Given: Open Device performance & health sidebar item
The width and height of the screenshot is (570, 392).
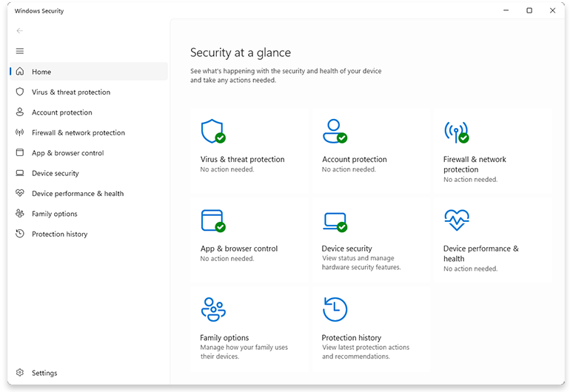Looking at the screenshot, I should coord(77,194).
